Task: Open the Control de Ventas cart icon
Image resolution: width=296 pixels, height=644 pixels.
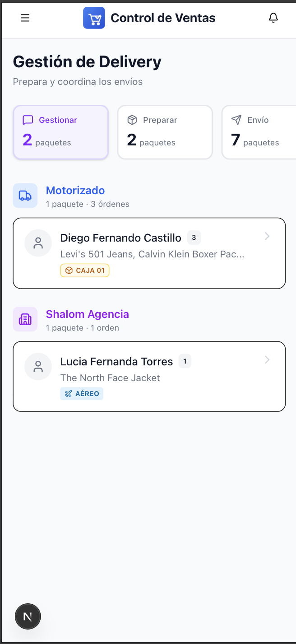Action: click(94, 18)
